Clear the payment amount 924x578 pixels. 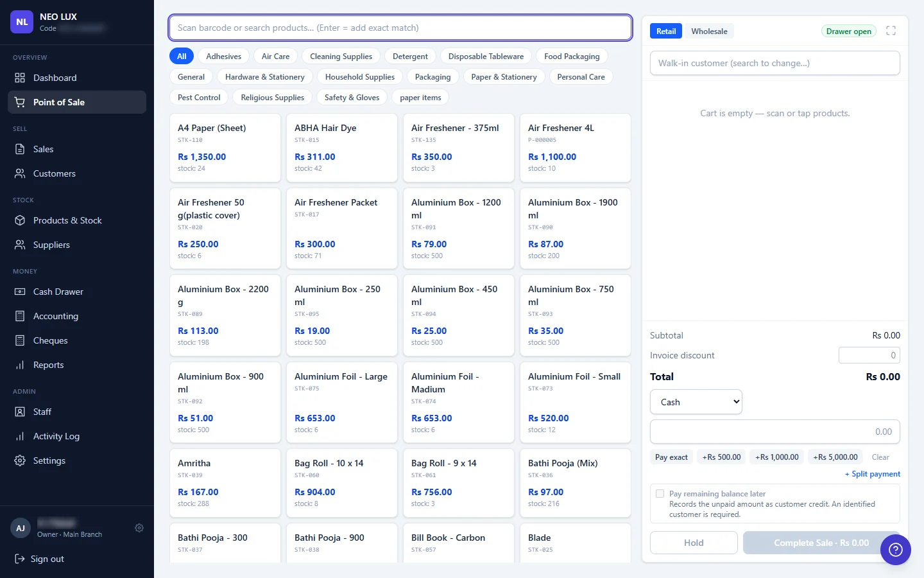tap(880, 457)
